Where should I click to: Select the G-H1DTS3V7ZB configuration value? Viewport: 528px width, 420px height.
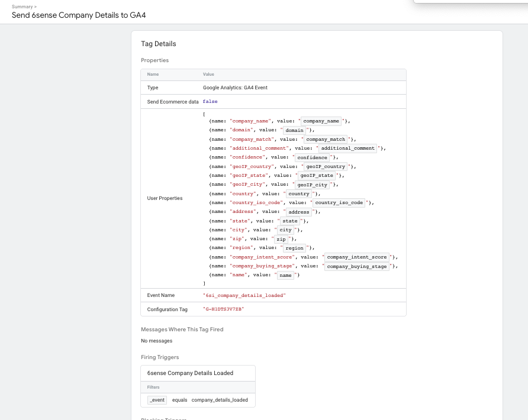(224, 309)
